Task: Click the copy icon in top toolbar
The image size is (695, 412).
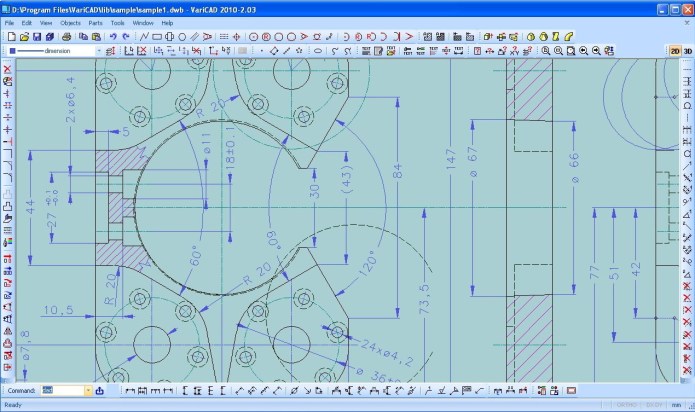Action: click(x=83, y=37)
